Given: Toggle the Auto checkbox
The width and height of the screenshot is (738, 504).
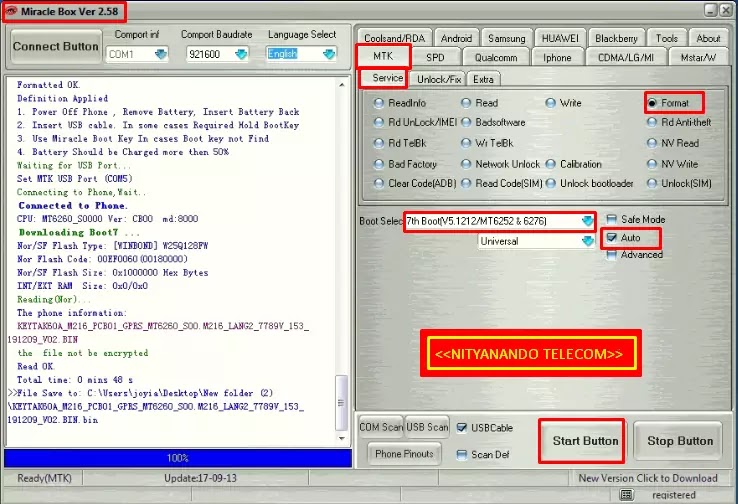Looking at the screenshot, I should (611, 238).
